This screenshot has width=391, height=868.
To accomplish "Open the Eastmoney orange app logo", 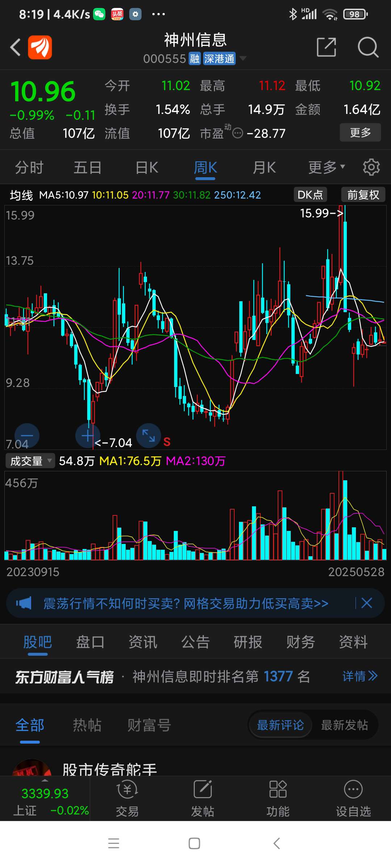I will coord(40,47).
